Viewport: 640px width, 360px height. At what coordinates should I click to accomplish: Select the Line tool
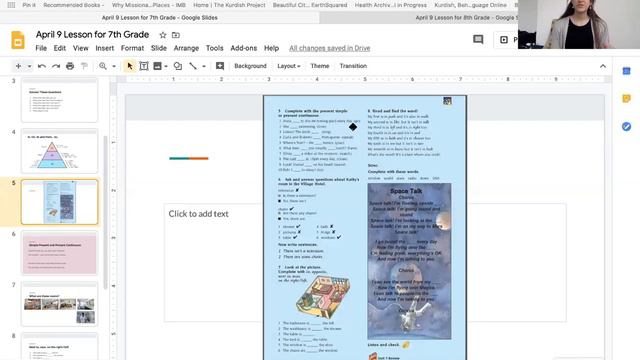point(193,66)
